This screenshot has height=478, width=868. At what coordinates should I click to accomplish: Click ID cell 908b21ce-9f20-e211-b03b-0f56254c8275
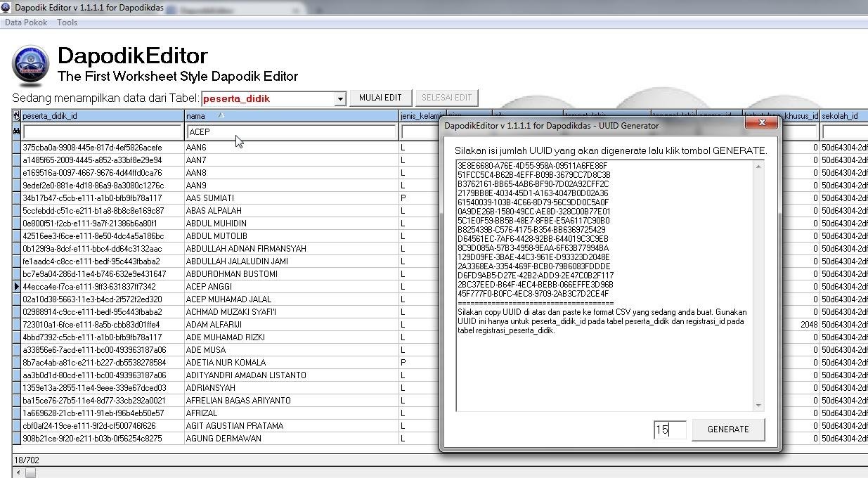pos(103,439)
